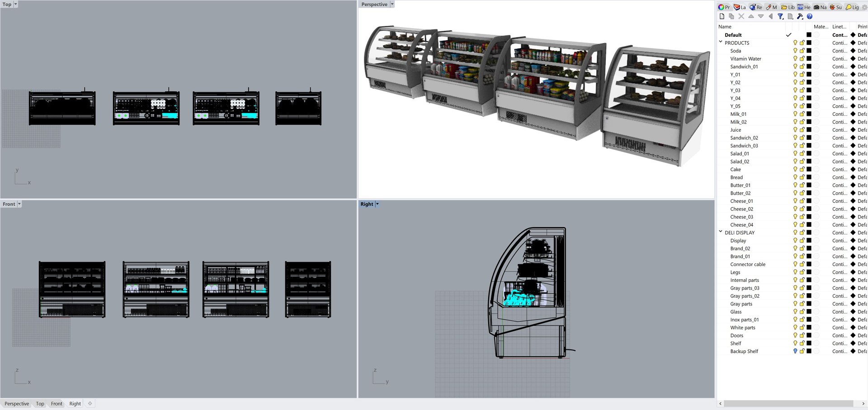Click the Move up one parent arrow
The width and height of the screenshot is (868, 410).
(x=770, y=16)
